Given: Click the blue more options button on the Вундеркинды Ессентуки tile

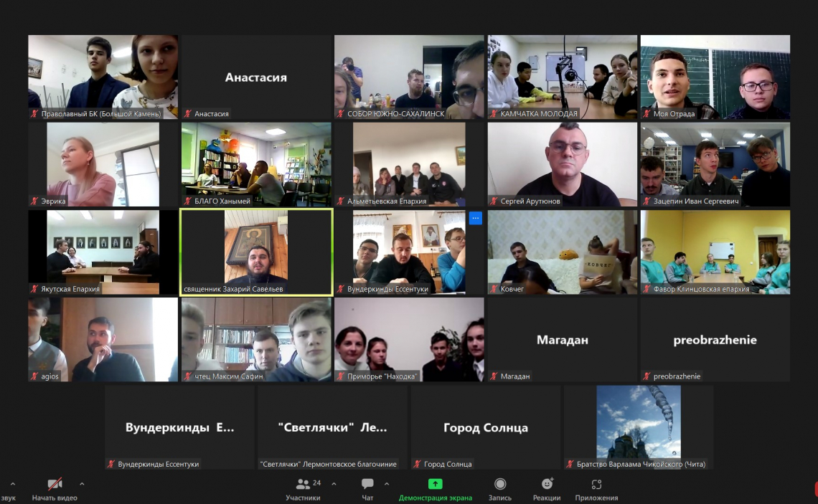Looking at the screenshot, I should 475,219.
